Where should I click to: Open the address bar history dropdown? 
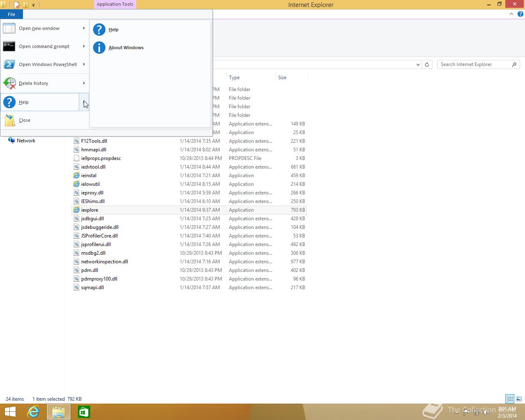(418, 64)
